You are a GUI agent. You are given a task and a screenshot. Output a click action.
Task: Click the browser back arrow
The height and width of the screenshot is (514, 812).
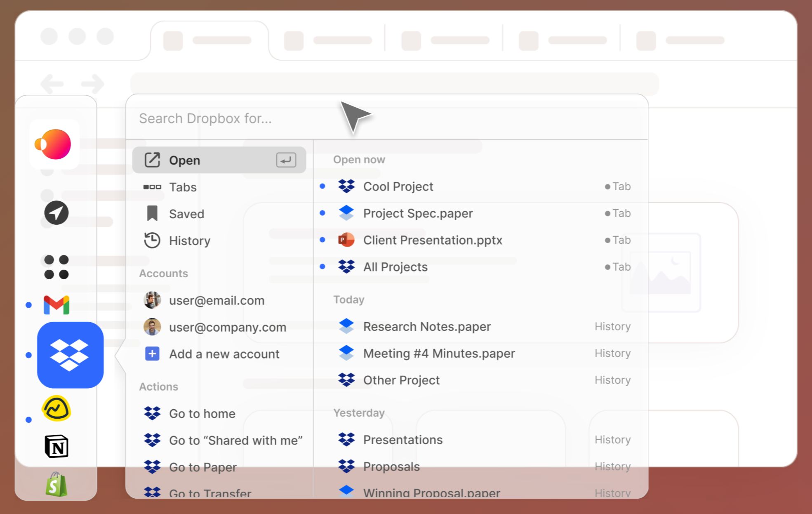click(x=52, y=84)
